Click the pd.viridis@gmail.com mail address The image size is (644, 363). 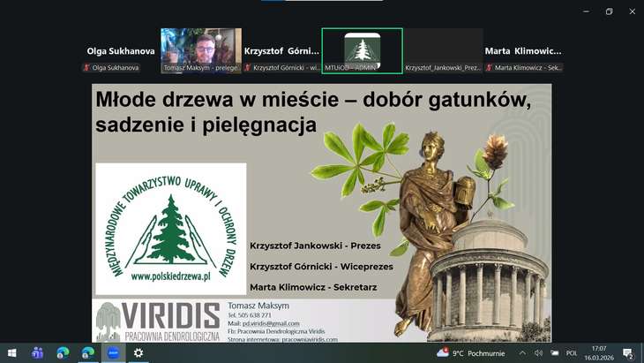(x=271, y=323)
